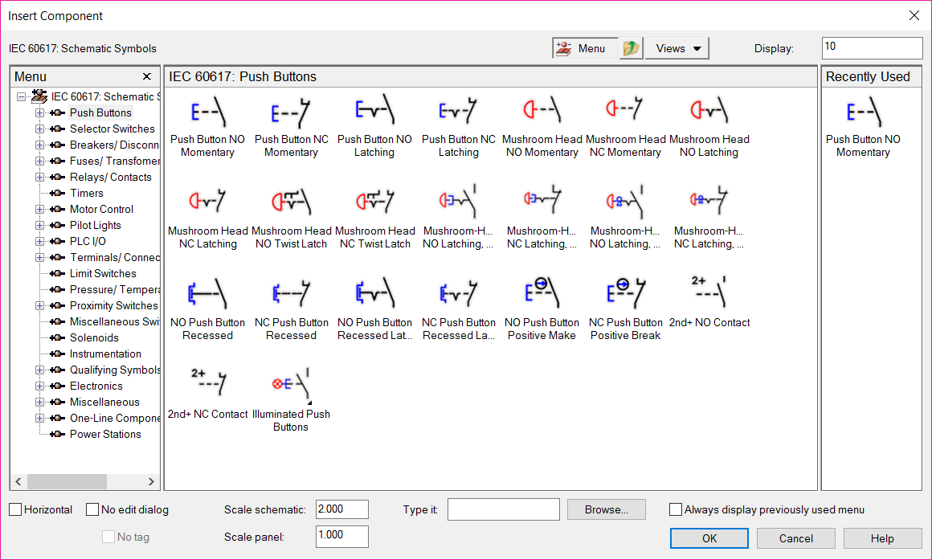
Task: Toggle the No edit dialog checkbox
Action: 92,509
